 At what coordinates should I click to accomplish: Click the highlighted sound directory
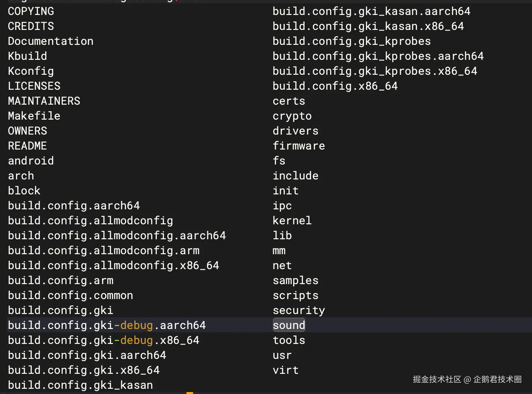coord(289,325)
